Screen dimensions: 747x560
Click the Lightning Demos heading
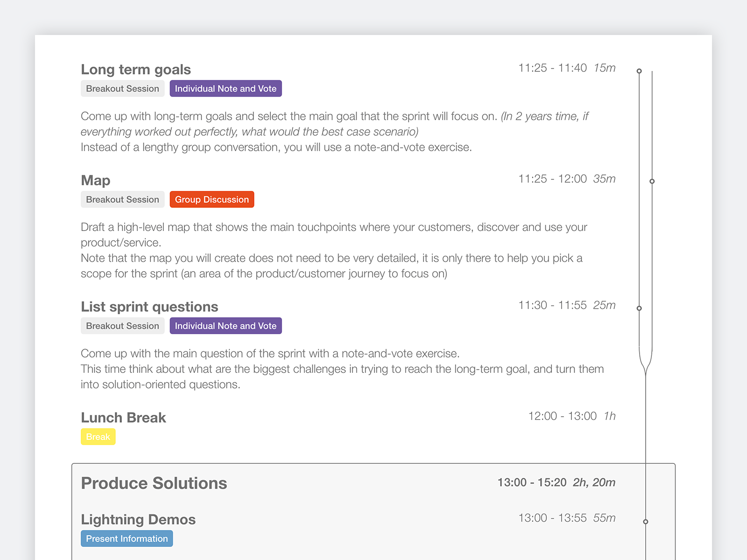[138, 519]
